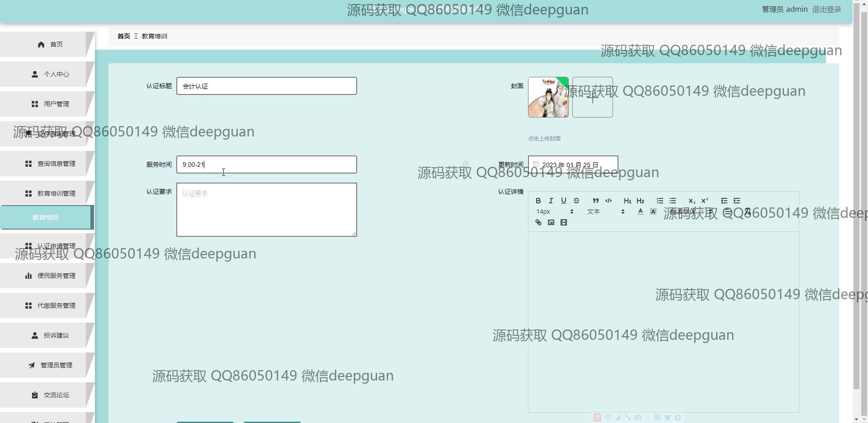Click 退出登录 to log out
This screenshot has height=423, width=868.
[826, 9]
